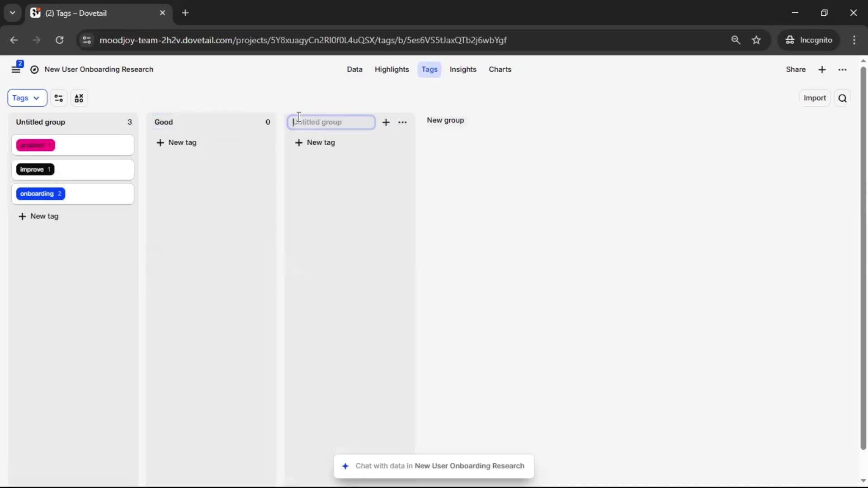The height and width of the screenshot is (488, 868).
Task: Expand the browser tab search chevron
Action: pyautogui.click(x=13, y=13)
